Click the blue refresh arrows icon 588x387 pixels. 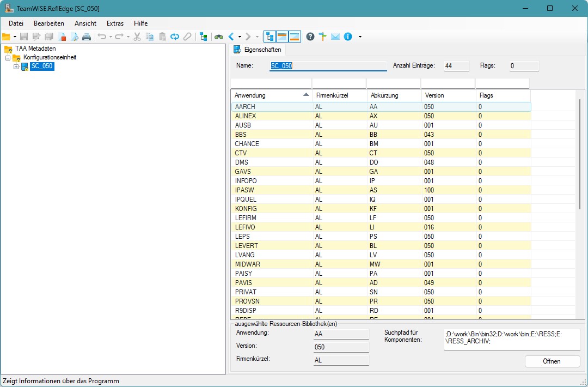[175, 37]
